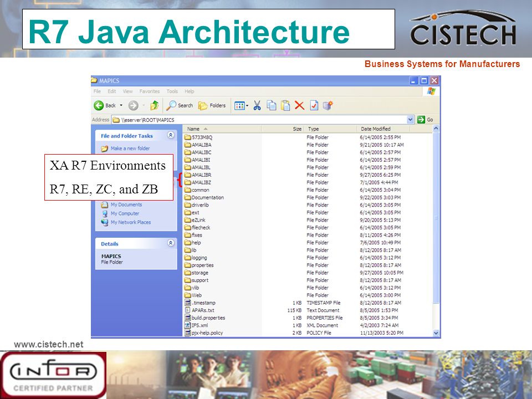
Task: Select the properties folder
Action: tap(199, 265)
